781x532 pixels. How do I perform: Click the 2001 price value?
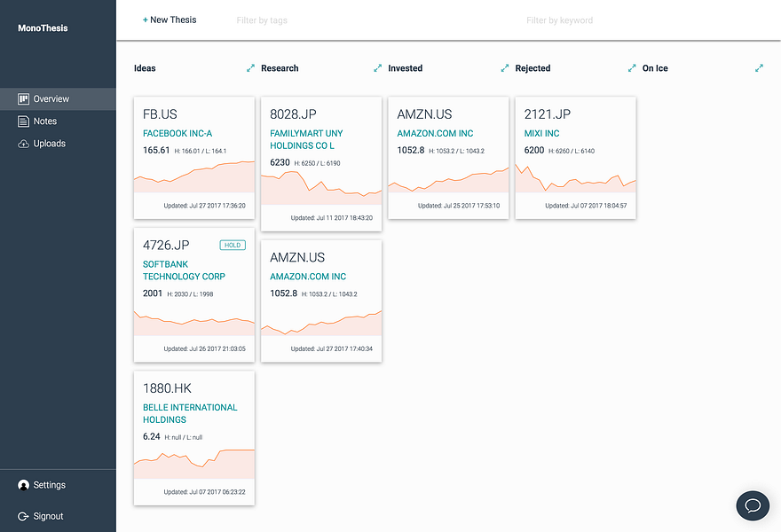pos(153,293)
